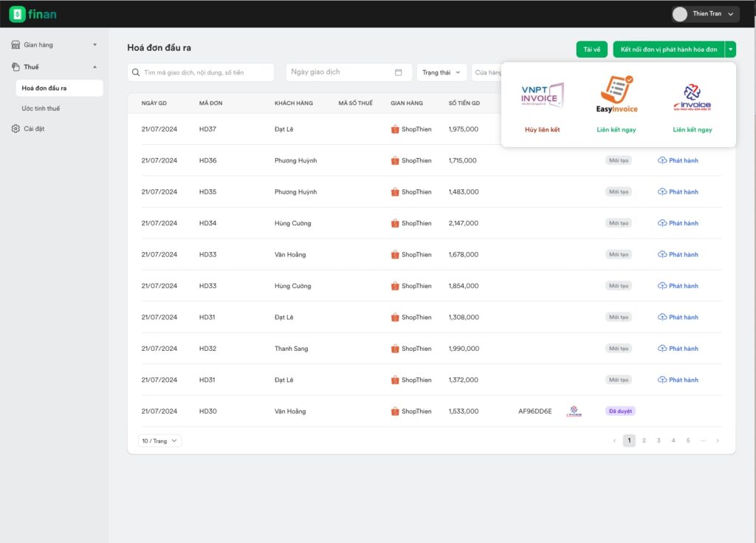Open Ước tính thuế menu item
This screenshot has width=756, height=543.
click(x=41, y=109)
